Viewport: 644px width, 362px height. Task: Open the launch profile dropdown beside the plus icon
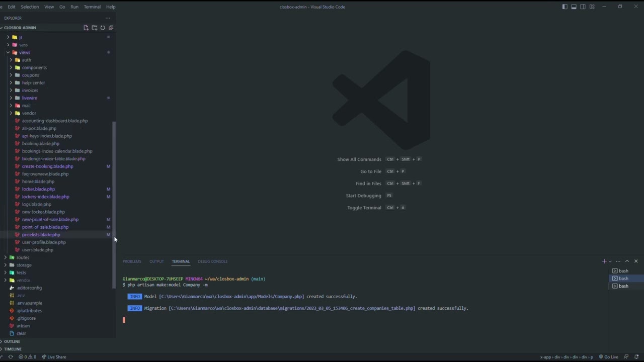coord(610,261)
